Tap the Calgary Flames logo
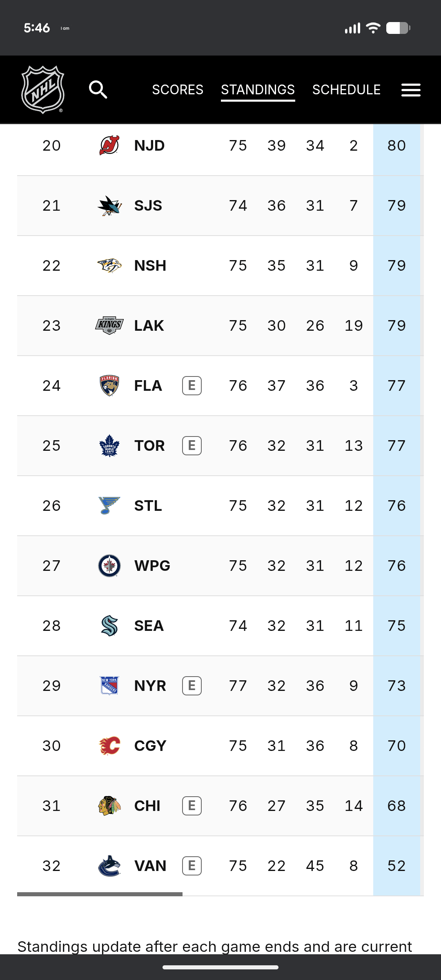Image resolution: width=441 pixels, height=980 pixels. 109,746
